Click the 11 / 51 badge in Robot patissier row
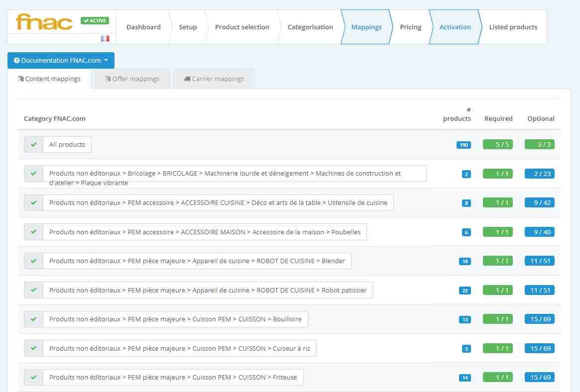The width and height of the screenshot is (580, 392). pos(539,290)
